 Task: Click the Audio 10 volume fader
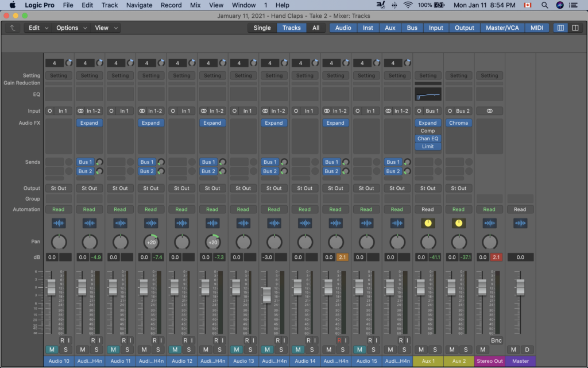[51, 287]
